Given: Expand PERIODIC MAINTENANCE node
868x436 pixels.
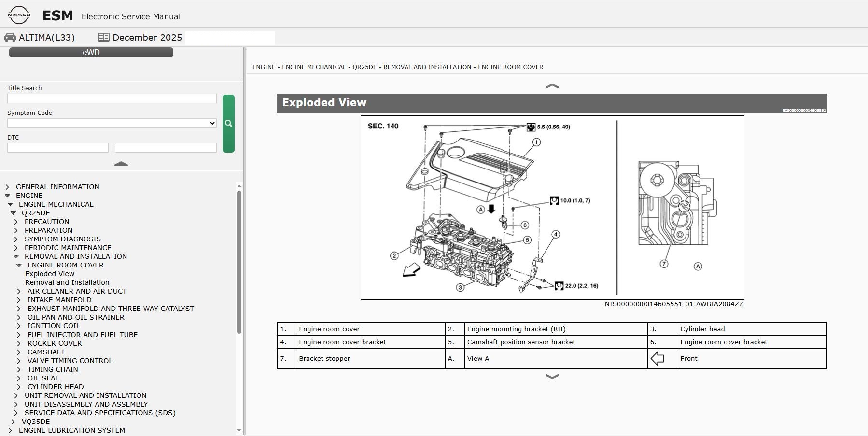Looking at the screenshot, I should [x=16, y=248].
